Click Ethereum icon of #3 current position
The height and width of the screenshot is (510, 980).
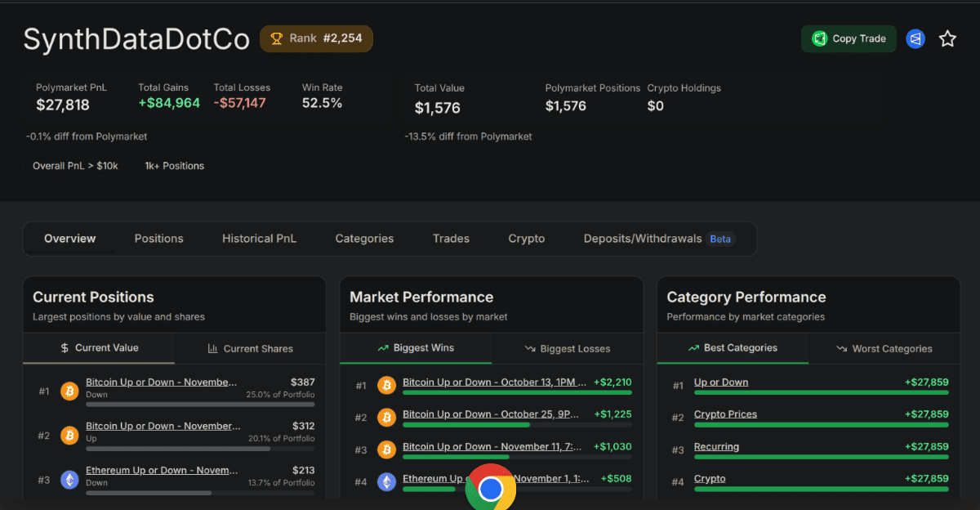point(70,480)
